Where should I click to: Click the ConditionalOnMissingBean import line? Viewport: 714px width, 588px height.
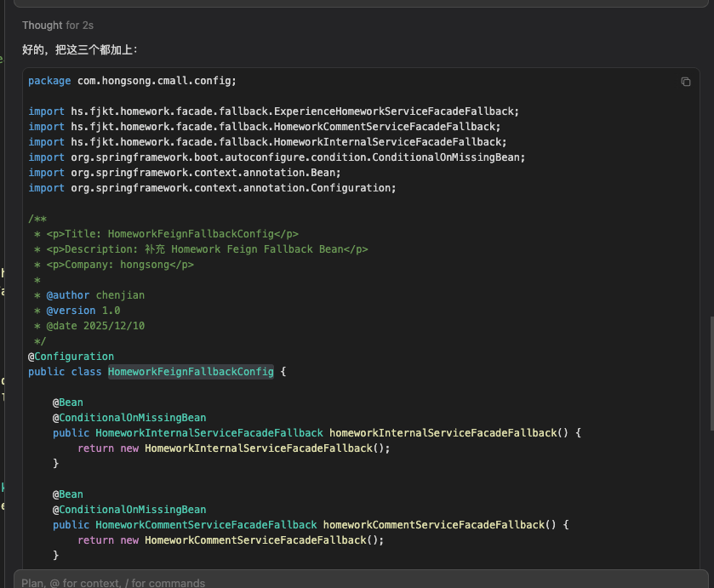(277, 157)
